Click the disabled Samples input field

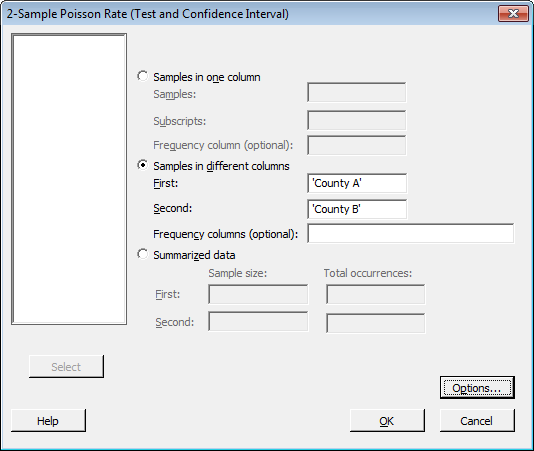coord(357,92)
